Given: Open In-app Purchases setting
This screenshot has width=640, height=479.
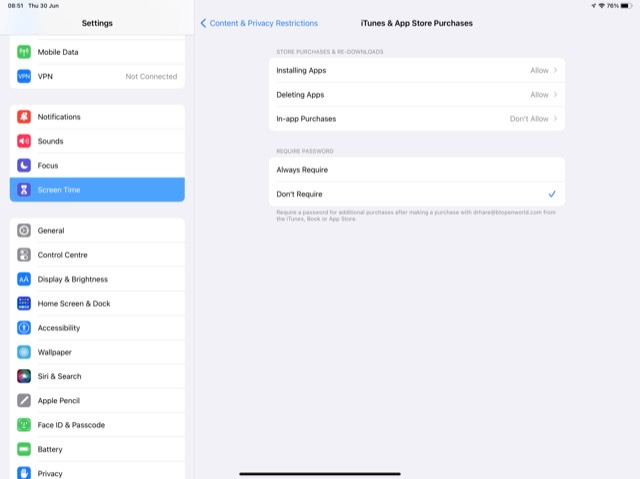Looking at the screenshot, I should click(x=416, y=119).
